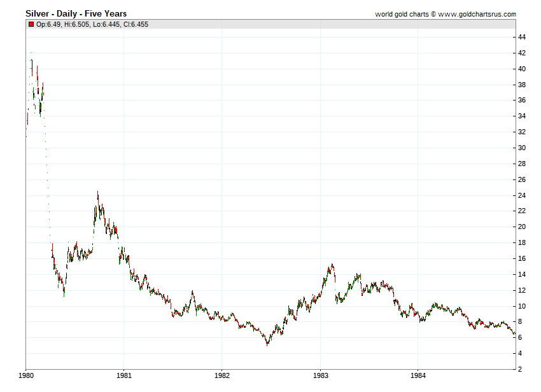Click the 22 price axis label
This screenshot has height=392, width=541.
(522, 211)
